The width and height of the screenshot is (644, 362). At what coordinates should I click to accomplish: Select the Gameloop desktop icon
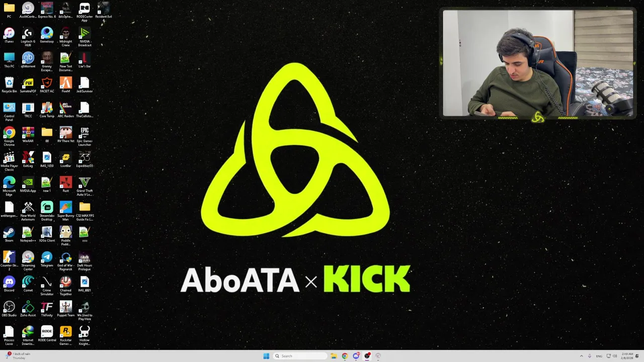tap(47, 36)
